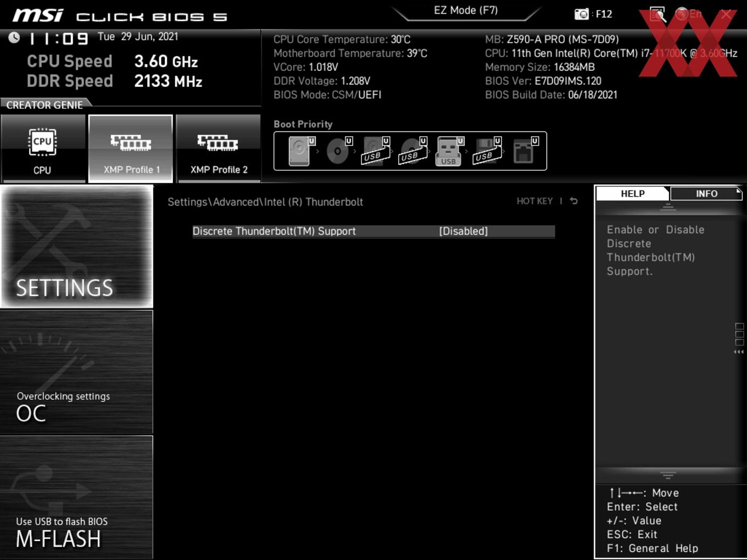This screenshot has height=560, width=747.
Task: Close the BIOS with the top-right X
Action: [x=726, y=14]
